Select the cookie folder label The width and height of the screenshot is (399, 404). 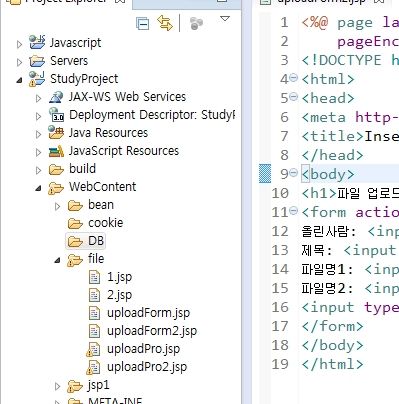coord(106,223)
